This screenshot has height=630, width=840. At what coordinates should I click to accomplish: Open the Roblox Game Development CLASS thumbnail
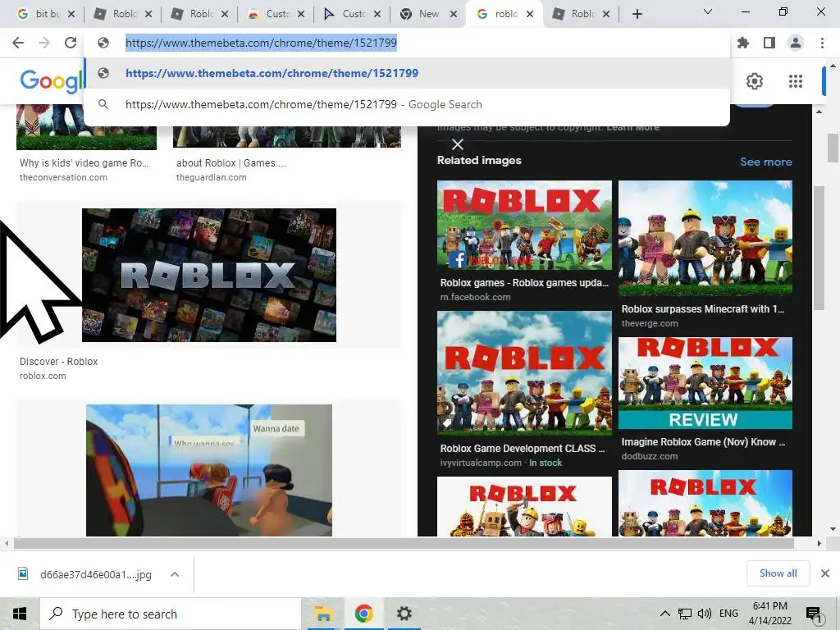[x=524, y=373]
